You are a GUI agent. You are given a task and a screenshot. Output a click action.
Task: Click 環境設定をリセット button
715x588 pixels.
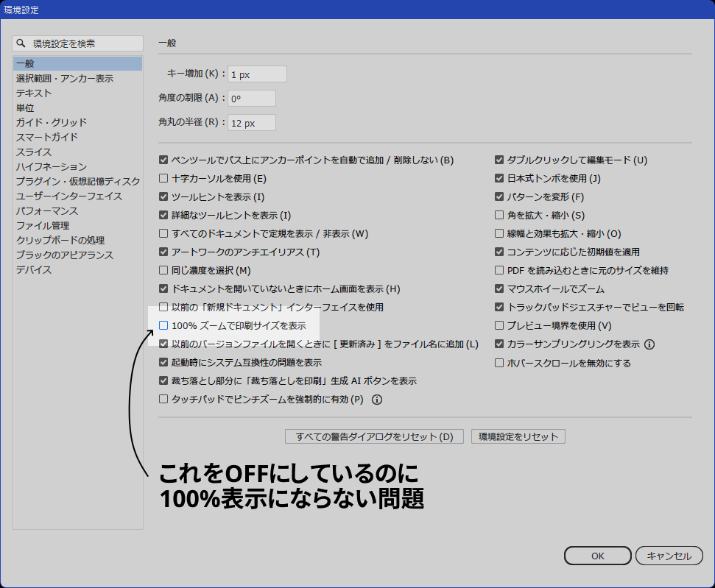[x=518, y=436]
